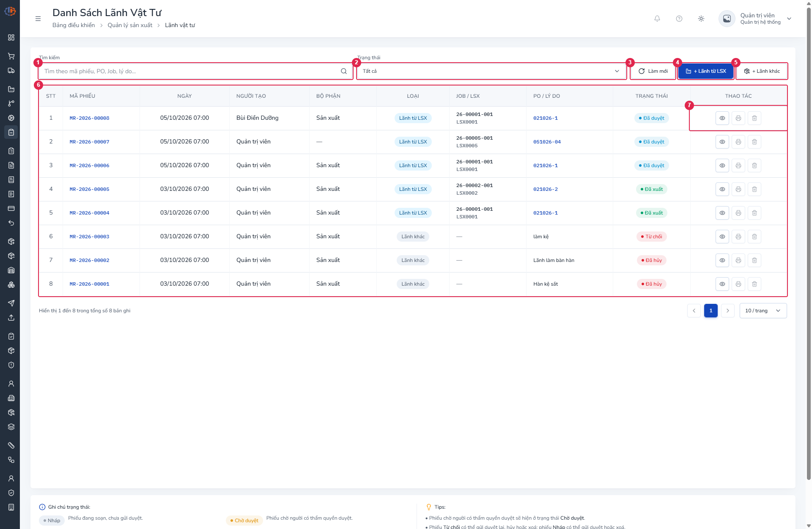Open the gear settings icon in sidebar
This screenshot has width=812, height=529.
click(11, 118)
